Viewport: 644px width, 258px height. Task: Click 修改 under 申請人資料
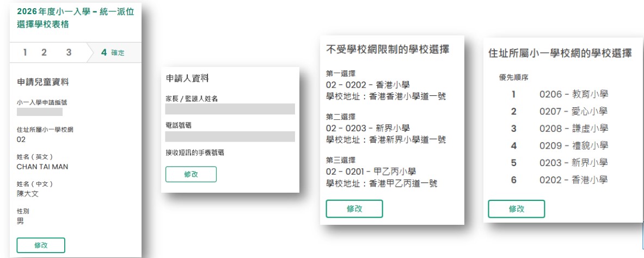[x=191, y=174]
